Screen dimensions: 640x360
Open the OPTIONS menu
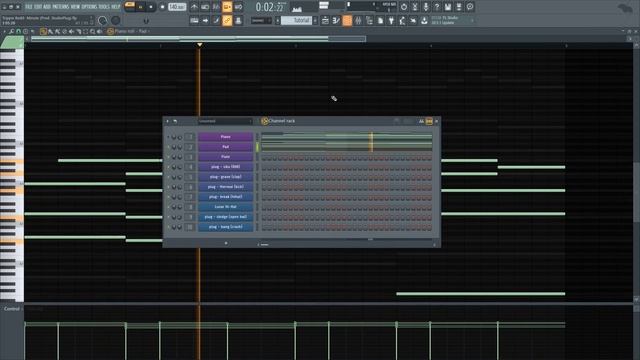89,7
